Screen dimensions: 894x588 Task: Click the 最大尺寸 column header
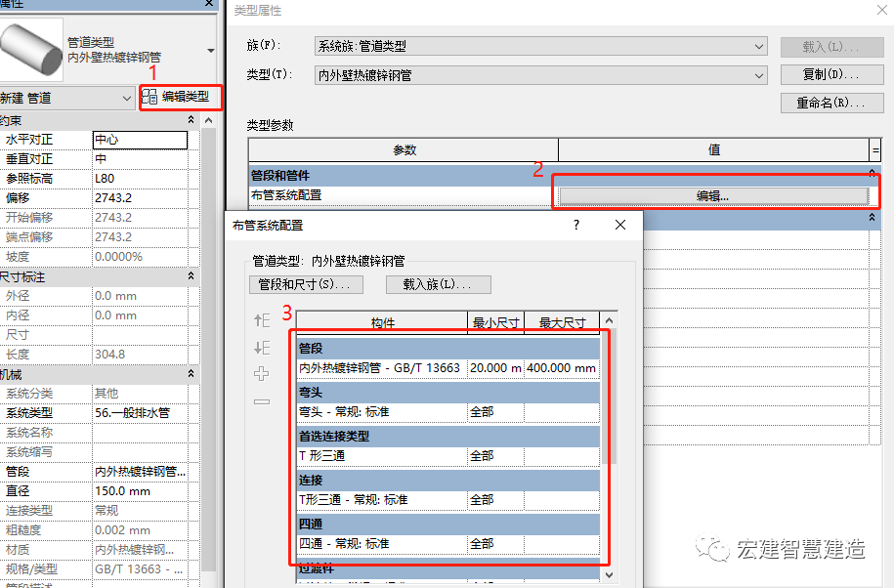(x=562, y=322)
